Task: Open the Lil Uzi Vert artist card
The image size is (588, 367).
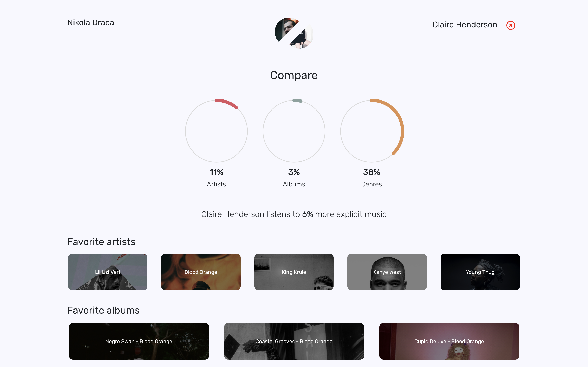Action: coord(108,272)
